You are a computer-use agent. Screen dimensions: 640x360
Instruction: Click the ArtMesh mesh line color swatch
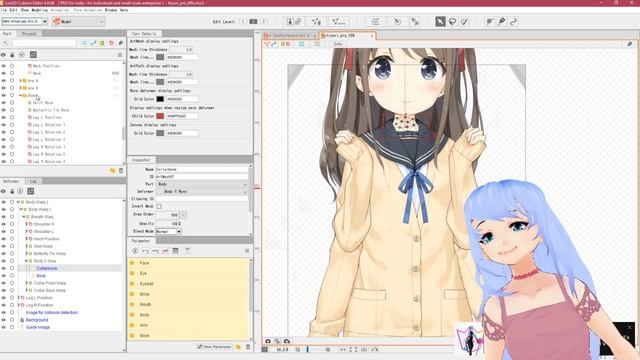click(x=160, y=58)
